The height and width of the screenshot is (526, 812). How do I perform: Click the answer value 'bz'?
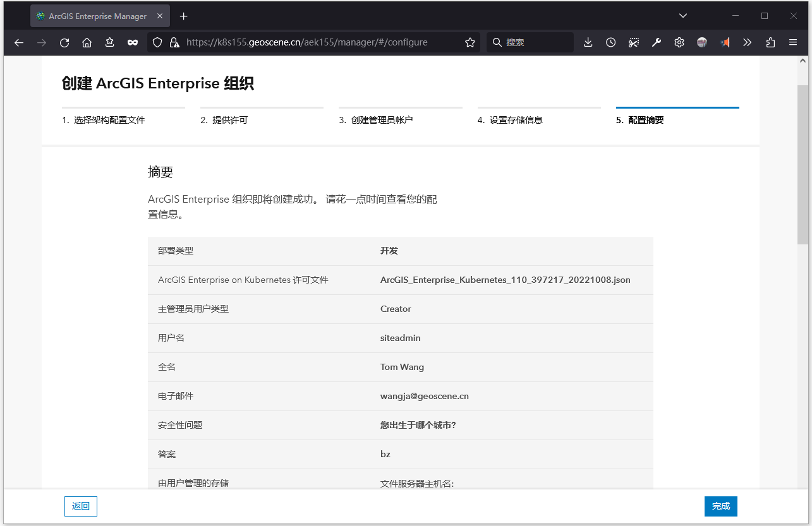coord(385,454)
